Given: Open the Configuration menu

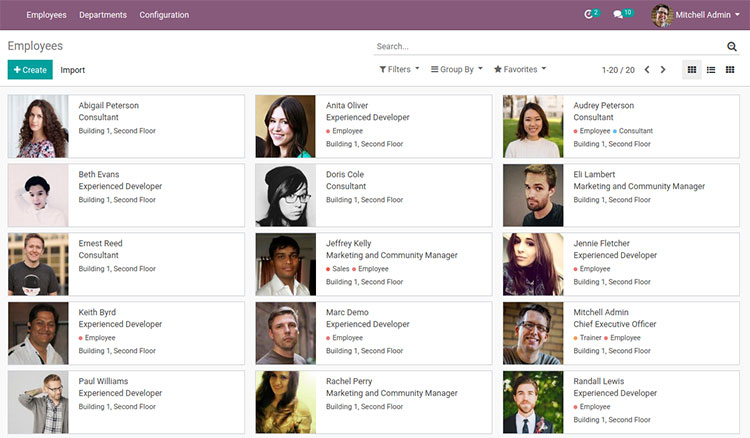Looking at the screenshot, I should tap(164, 15).
